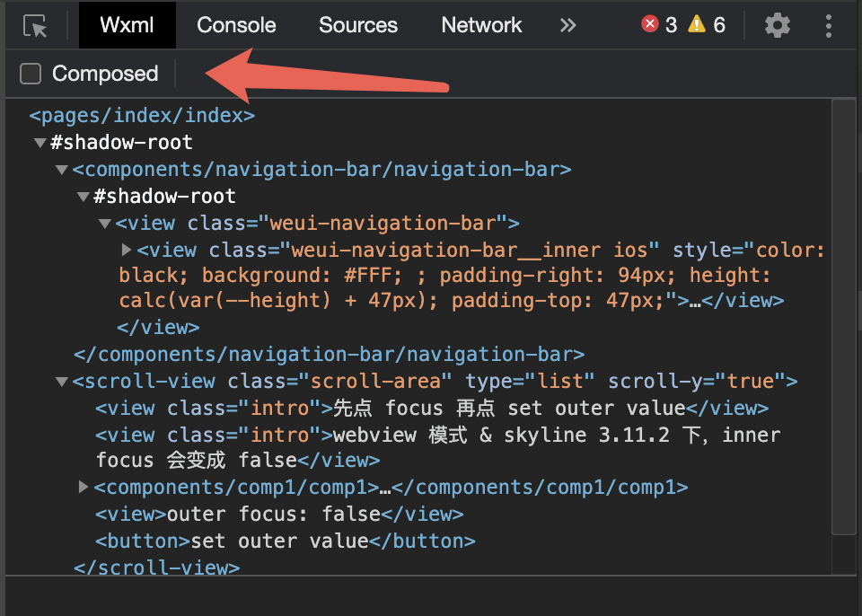Expand the weui-navigation-bar__inner view
The image size is (862, 616).
click(127, 251)
